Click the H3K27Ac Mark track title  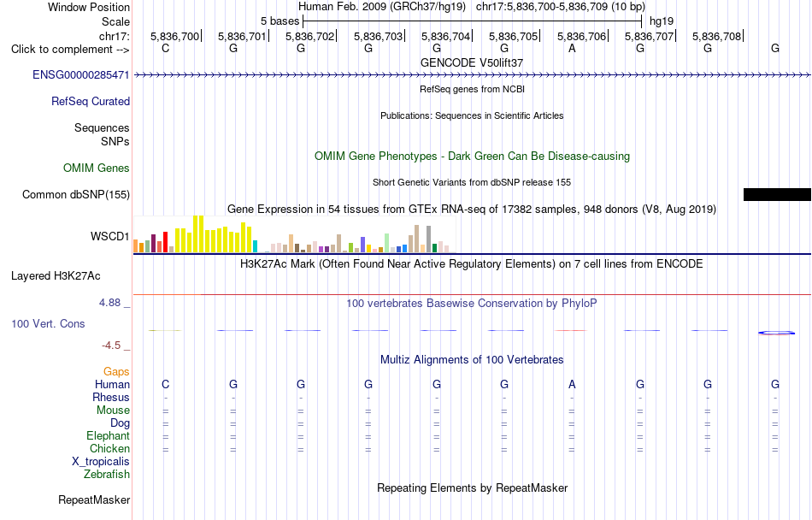[472, 264]
